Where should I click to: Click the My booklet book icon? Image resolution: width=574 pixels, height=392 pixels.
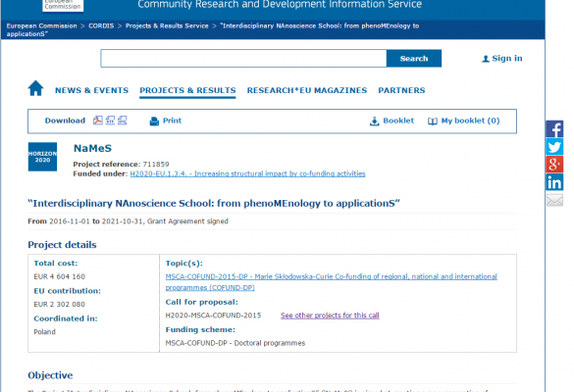coord(433,122)
